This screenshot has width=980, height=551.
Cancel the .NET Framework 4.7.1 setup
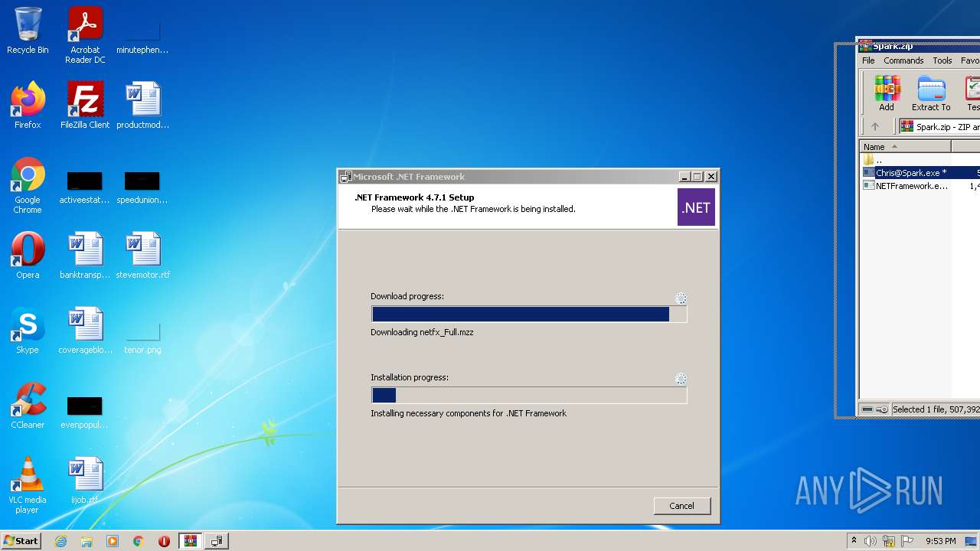point(681,506)
